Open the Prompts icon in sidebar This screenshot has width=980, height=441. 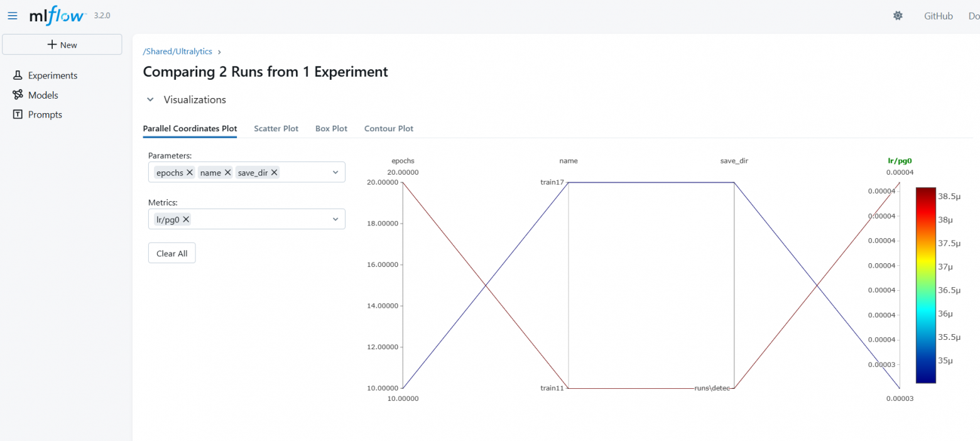coord(18,115)
